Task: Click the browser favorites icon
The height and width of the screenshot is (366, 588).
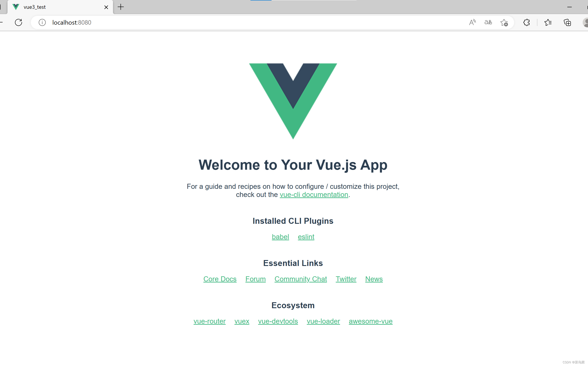Action: click(548, 22)
